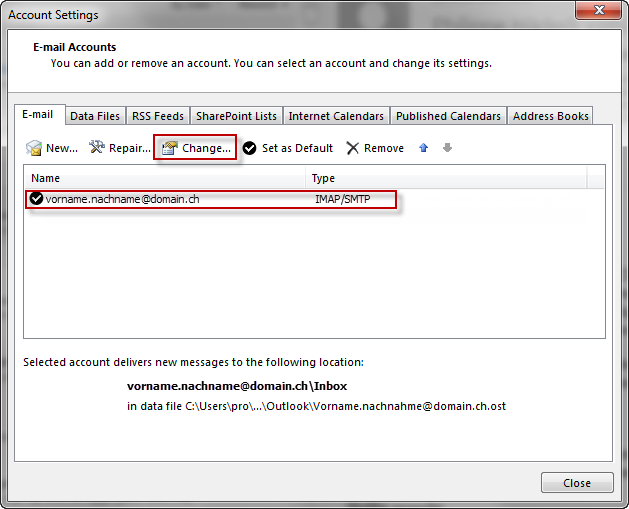Sort accounts by Type column header
This screenshot has width=629, height=509.
(446, 178)
